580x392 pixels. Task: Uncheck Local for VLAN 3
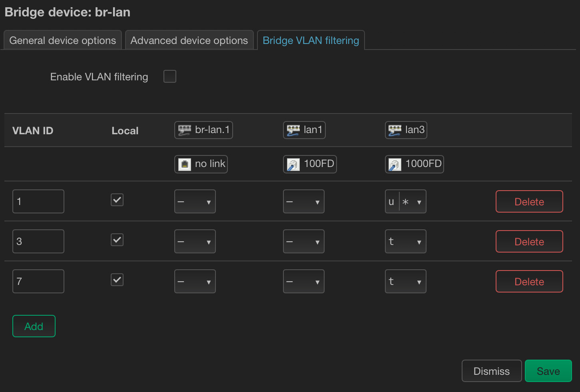(117, 240)
